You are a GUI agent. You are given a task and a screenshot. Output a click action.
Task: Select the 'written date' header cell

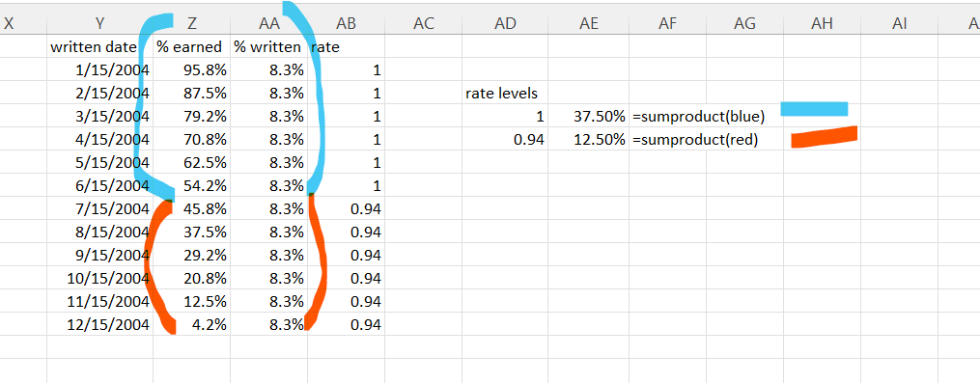point(100,46)
